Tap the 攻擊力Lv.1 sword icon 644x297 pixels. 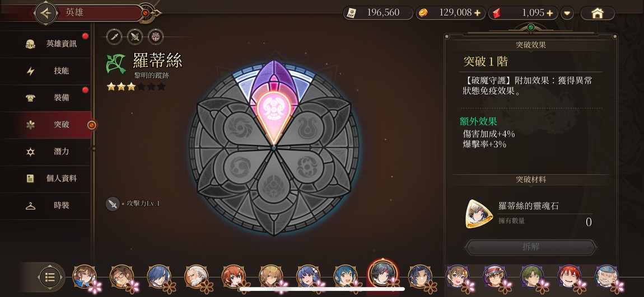(x=112, y=204)
